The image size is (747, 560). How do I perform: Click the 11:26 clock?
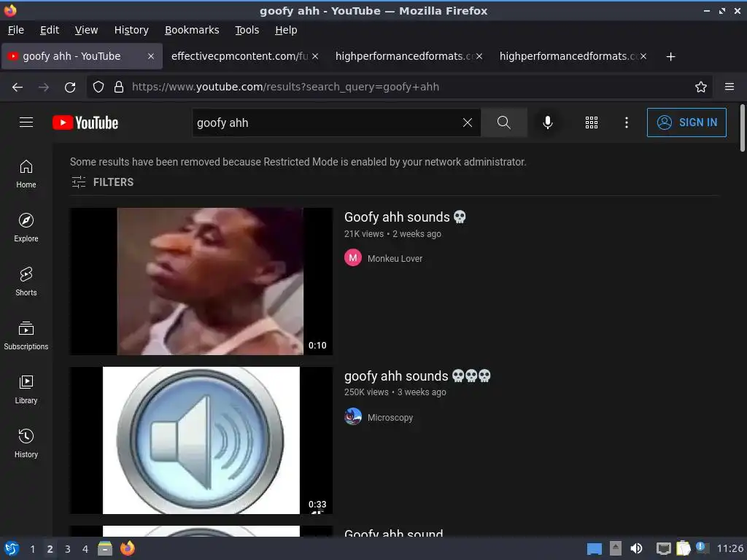[x=729, y=548]
